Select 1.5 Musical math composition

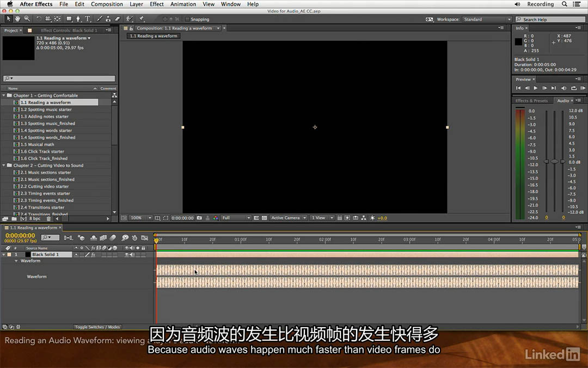37,144
